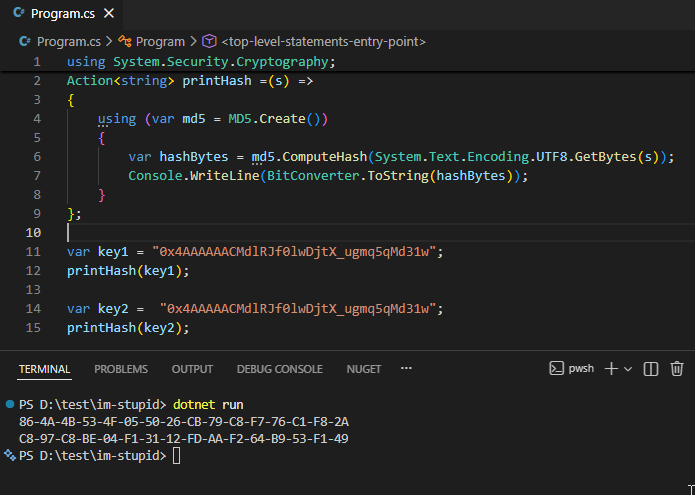Screen dimensions: 695x495
Task: Click C# file icon on Program.cs tab
Action: (x=19, y=14)
